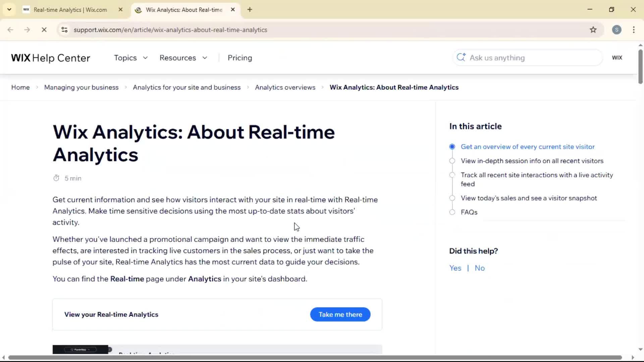The image size is (644, 362).
Task: Click scroll up arrow of vertical scrollbar
Action: [x=640, y=45]
